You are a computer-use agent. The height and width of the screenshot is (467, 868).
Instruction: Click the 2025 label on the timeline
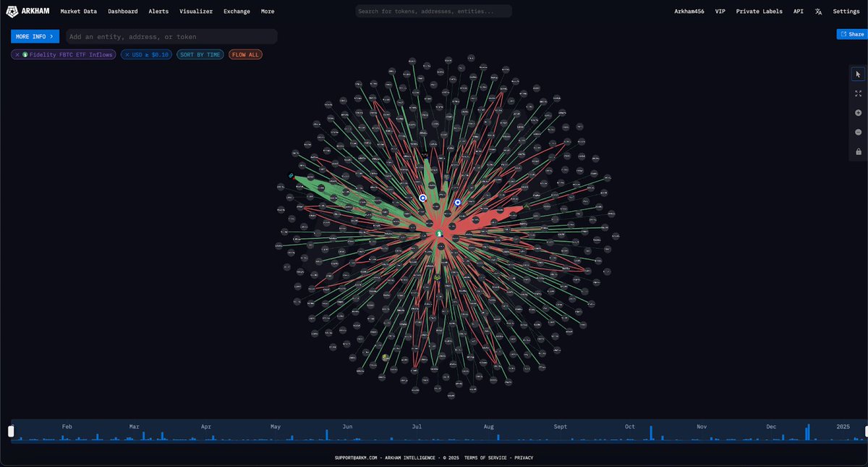[x=843, y=426]
